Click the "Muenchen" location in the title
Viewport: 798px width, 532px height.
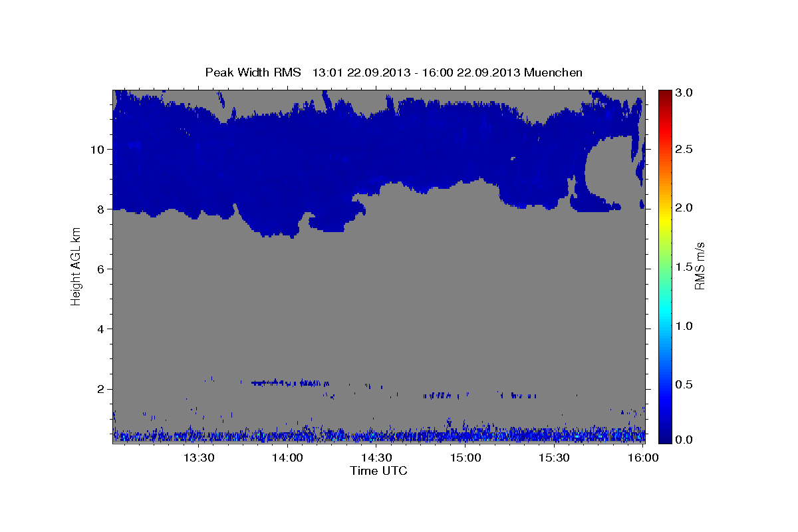click(x=553, y=72)
